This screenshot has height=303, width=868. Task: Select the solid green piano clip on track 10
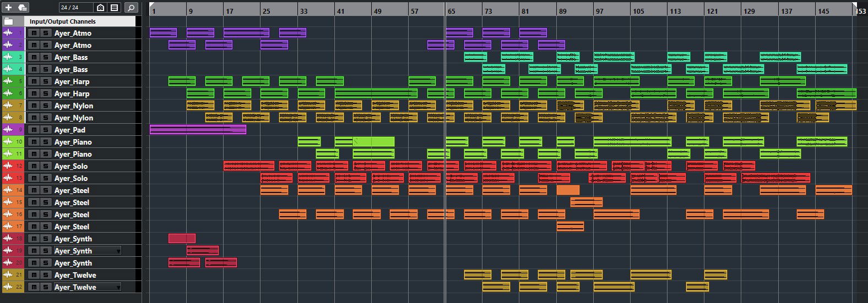(373, 142)
